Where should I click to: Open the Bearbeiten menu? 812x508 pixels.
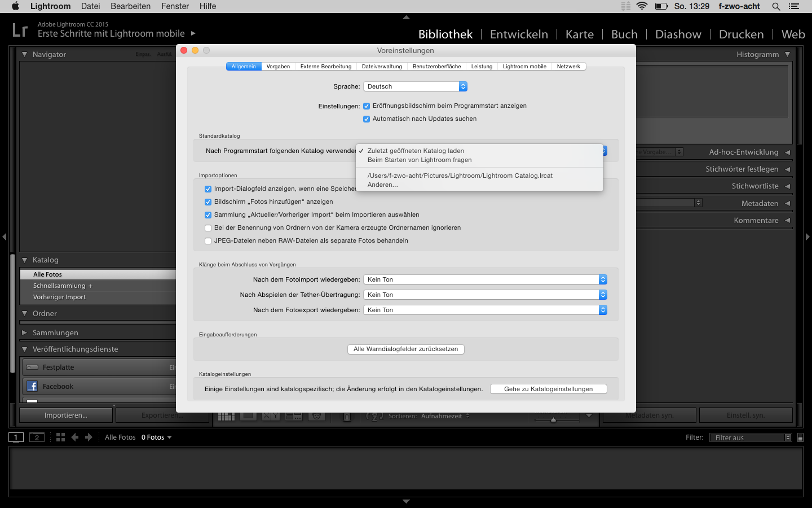[x=130, y=6]
